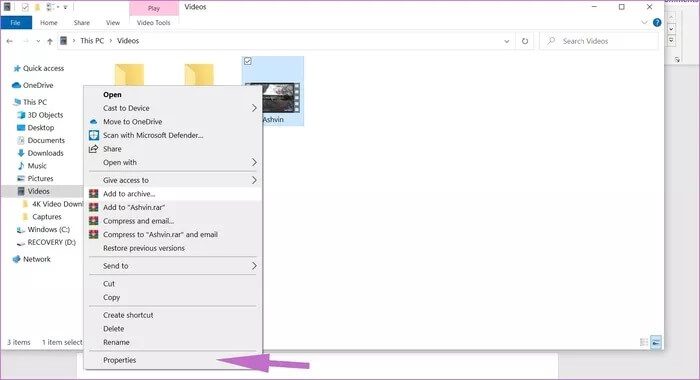
Task: Open the Video Tools tab
Action: click(153, 22)
